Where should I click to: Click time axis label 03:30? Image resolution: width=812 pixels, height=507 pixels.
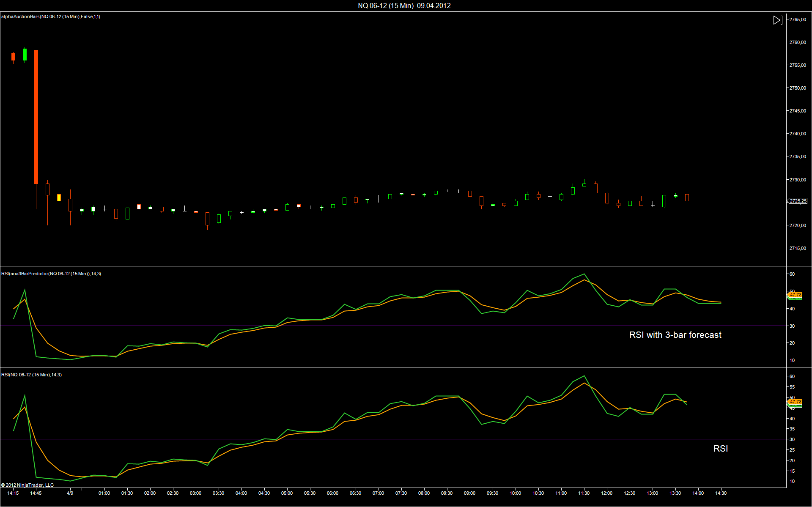pyautogui.click(x=219, y=493)
